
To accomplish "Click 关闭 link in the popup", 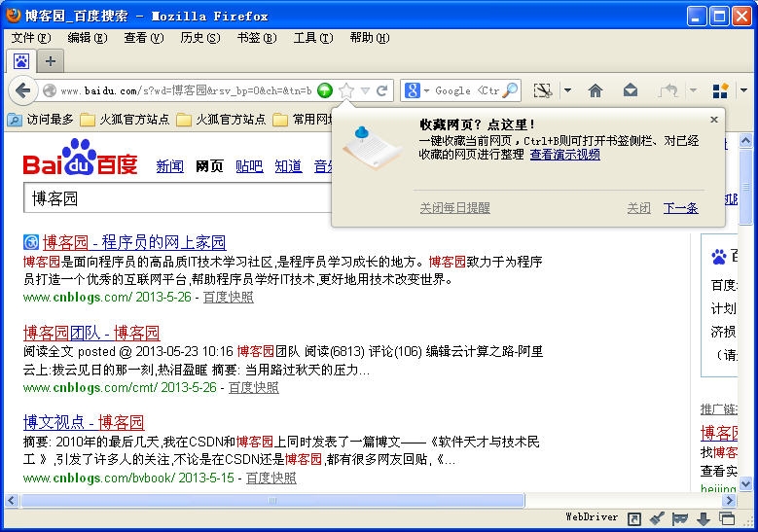I will [x=638, y=208].
